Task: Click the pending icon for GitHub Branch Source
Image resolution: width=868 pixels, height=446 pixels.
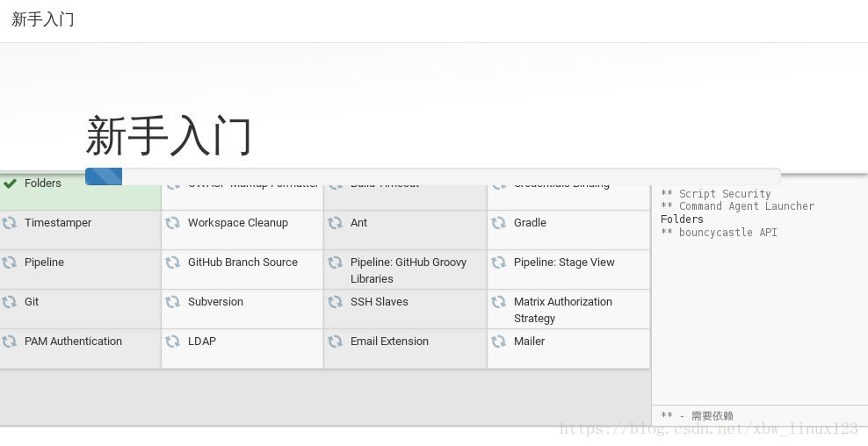Action: point(172,263)
